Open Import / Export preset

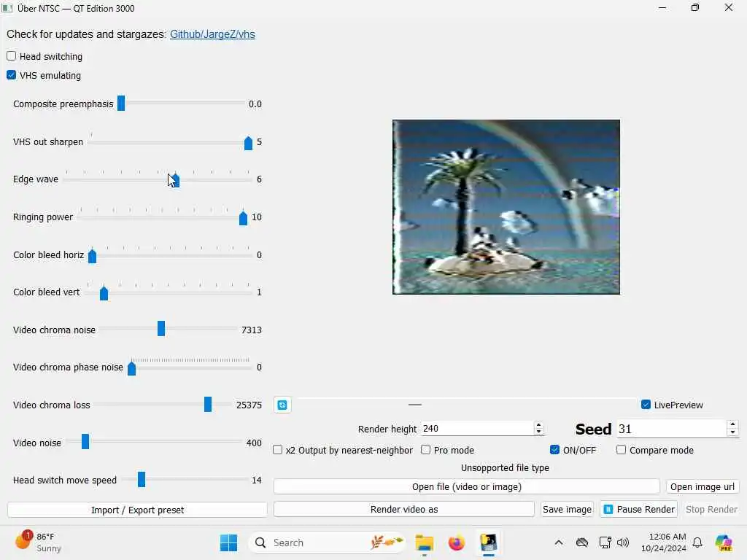coord(137,510)
